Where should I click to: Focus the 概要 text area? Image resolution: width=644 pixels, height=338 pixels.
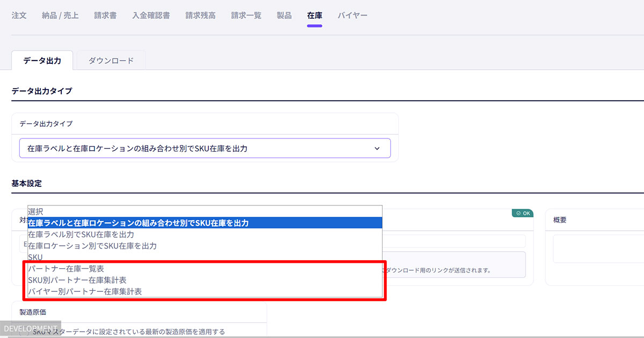(598, 248)
